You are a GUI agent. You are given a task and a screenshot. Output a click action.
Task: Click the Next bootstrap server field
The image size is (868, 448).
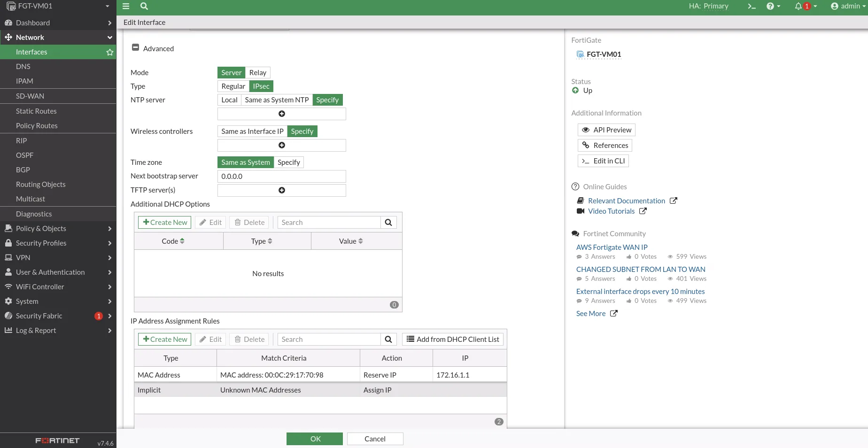point(282,177)
